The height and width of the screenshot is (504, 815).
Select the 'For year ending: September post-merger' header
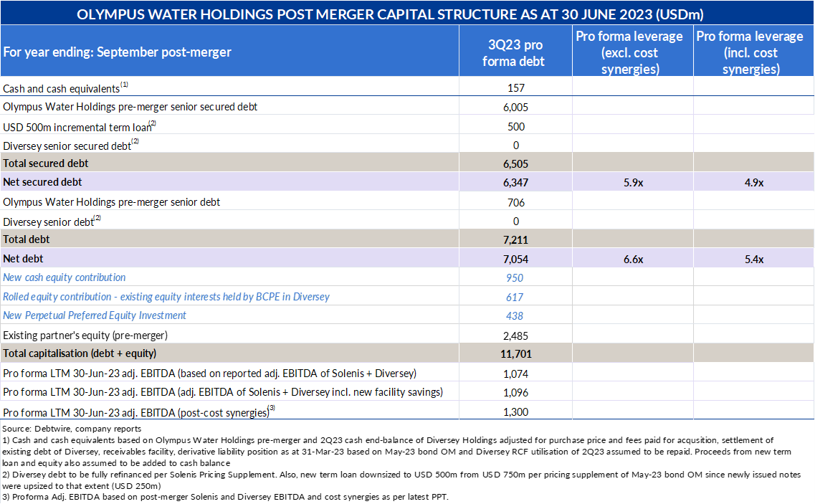(117, 52)
